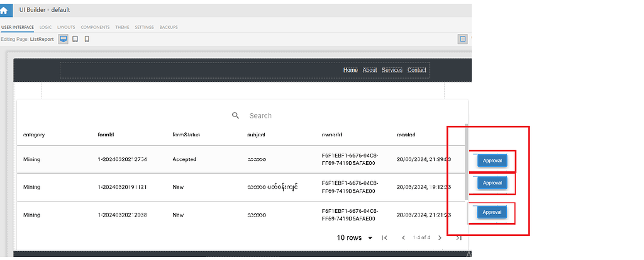Screen dimensions: 644x260
Task: Open the THEME tab
Action: coord(123,27)
